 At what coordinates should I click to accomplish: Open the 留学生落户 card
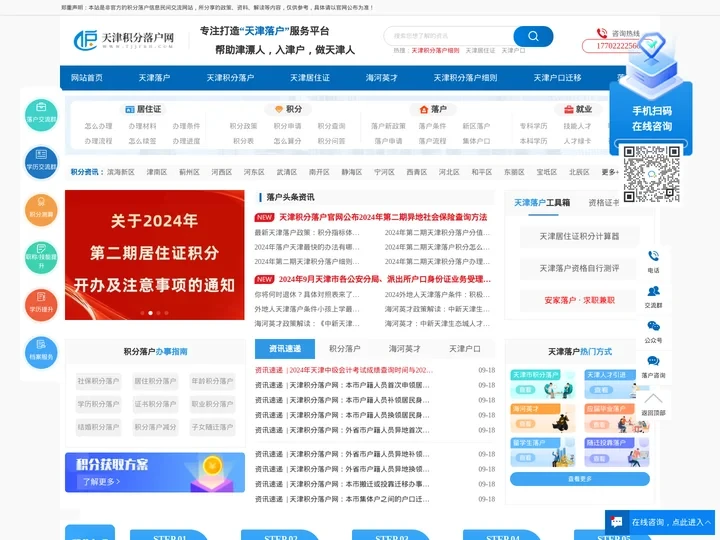543,452
